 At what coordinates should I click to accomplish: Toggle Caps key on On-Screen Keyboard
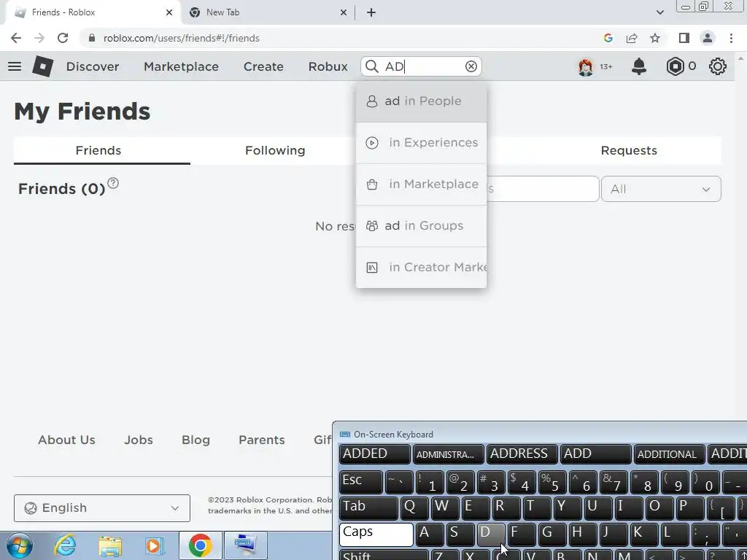[x=376, y=534]
